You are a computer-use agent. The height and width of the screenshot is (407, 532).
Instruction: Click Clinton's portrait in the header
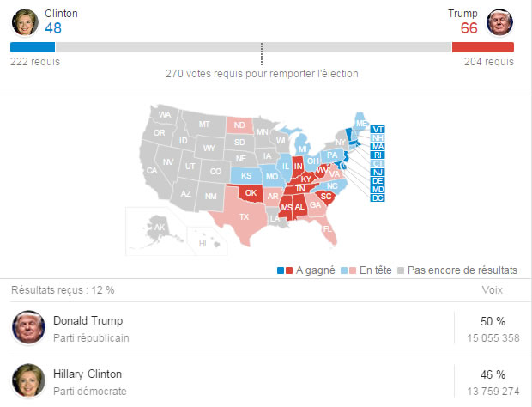click(25, 22)
